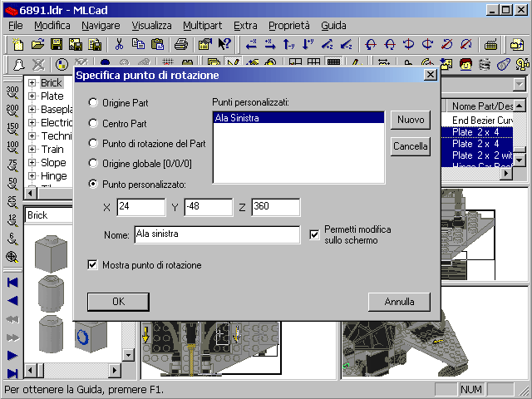532x399 pixels.
Task: Open the Proprietà menu
Action: pos(289,26)
